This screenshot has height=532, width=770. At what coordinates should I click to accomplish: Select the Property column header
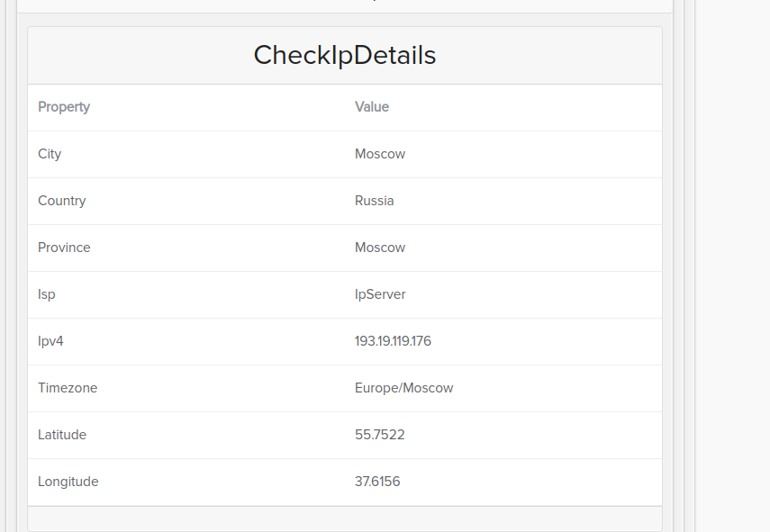[64, 106]
